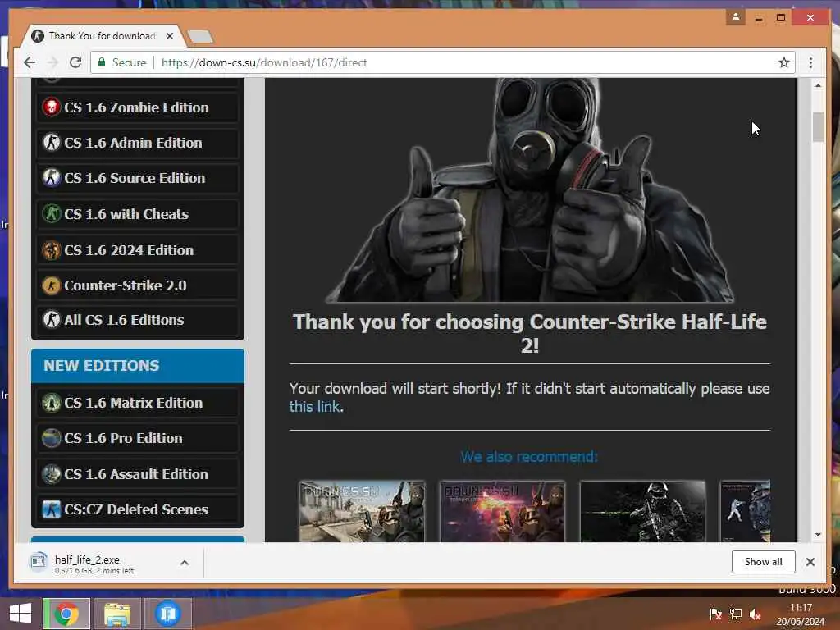
Task: Click the CS 1.6 Admin Edition icon
Action: tap(52, 143)
